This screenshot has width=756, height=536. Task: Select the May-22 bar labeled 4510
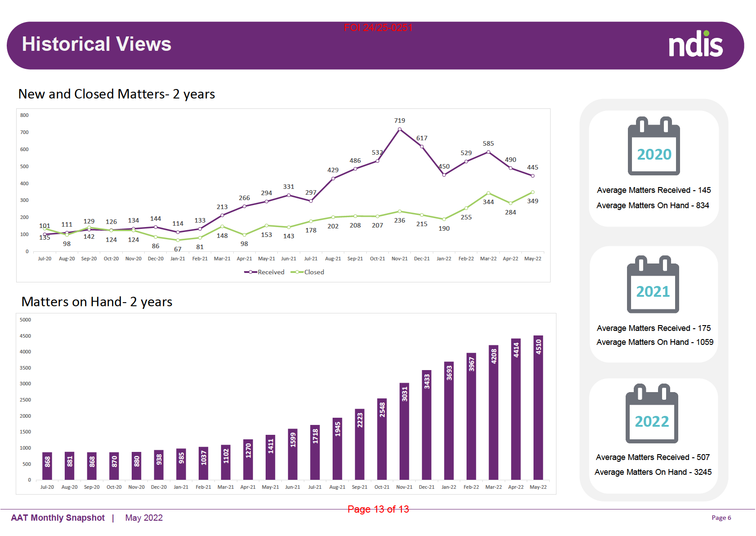tap(538, 407)
